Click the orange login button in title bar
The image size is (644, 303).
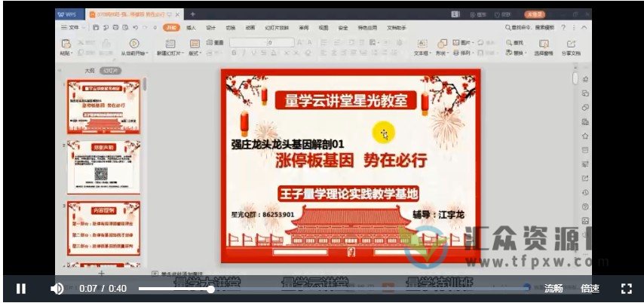tap(535, 14)
